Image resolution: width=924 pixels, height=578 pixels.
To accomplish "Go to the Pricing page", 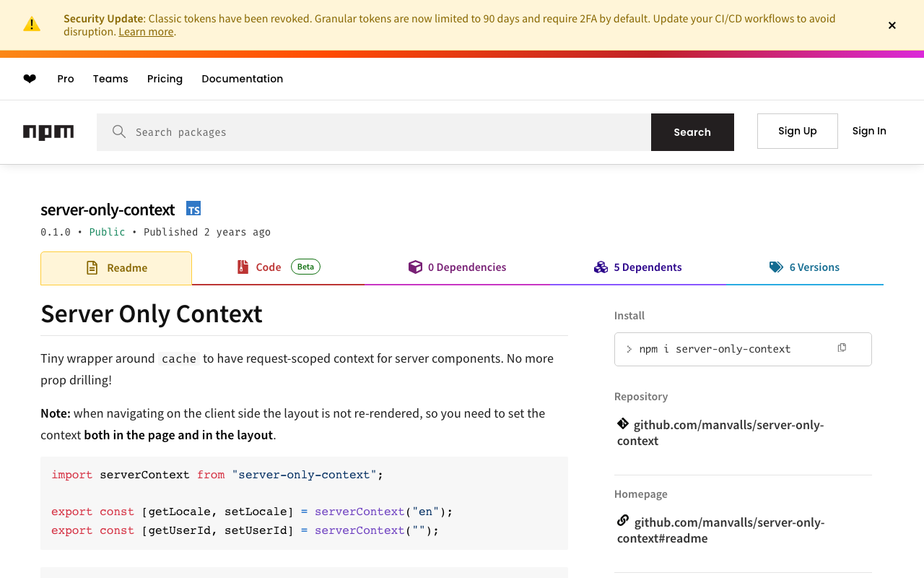I will coord(165,79).
